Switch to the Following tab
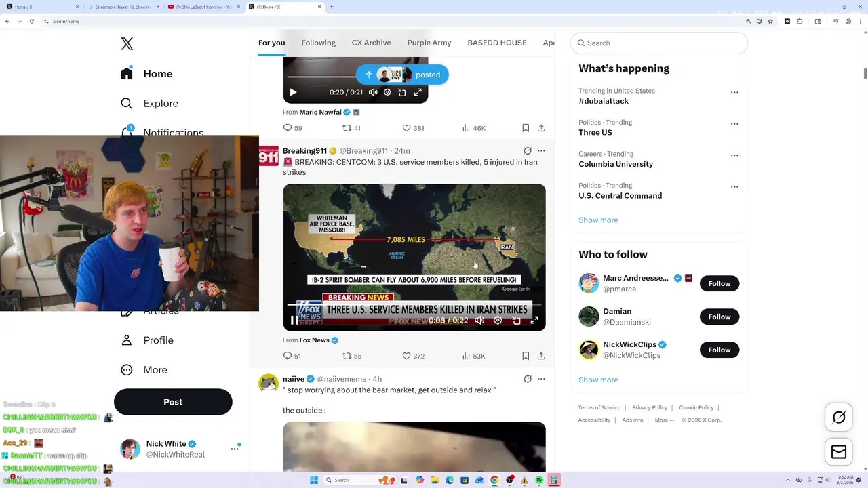 tap(319, 43)
